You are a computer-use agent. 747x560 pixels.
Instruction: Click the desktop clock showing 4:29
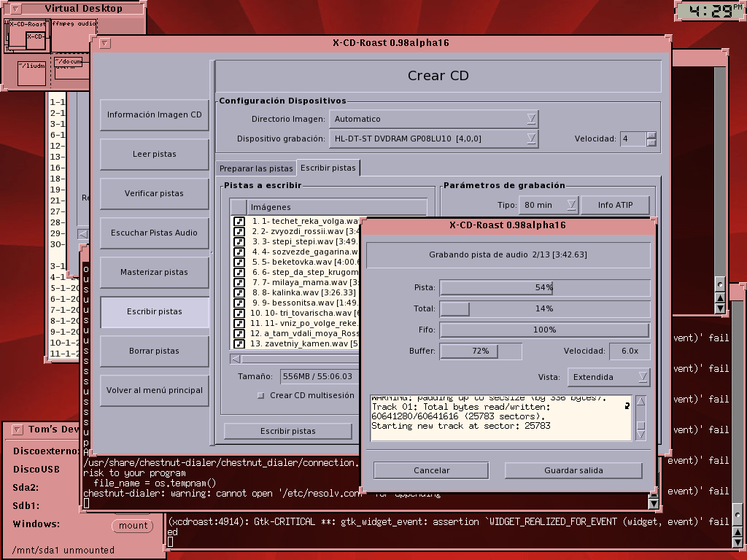click(x=710, y=10)
